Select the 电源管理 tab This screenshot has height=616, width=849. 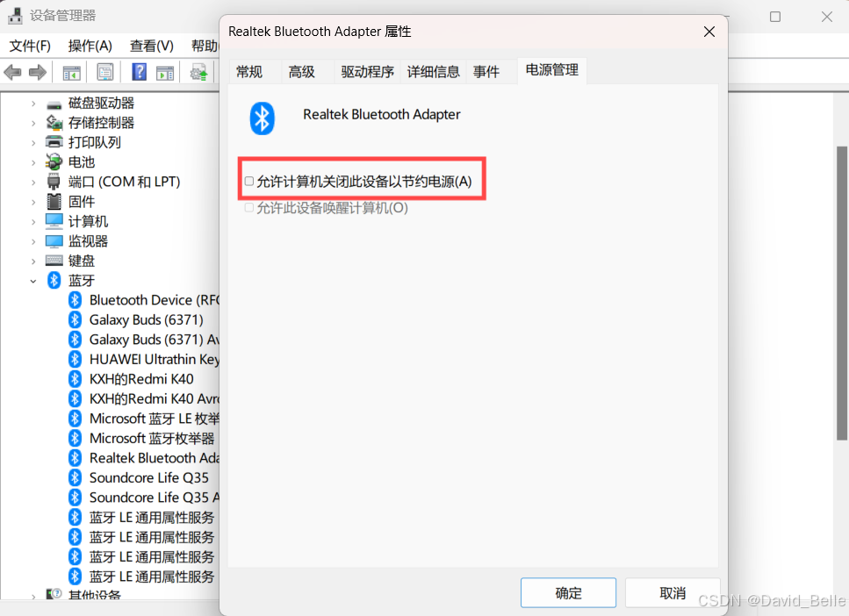(x=551, y=70)
